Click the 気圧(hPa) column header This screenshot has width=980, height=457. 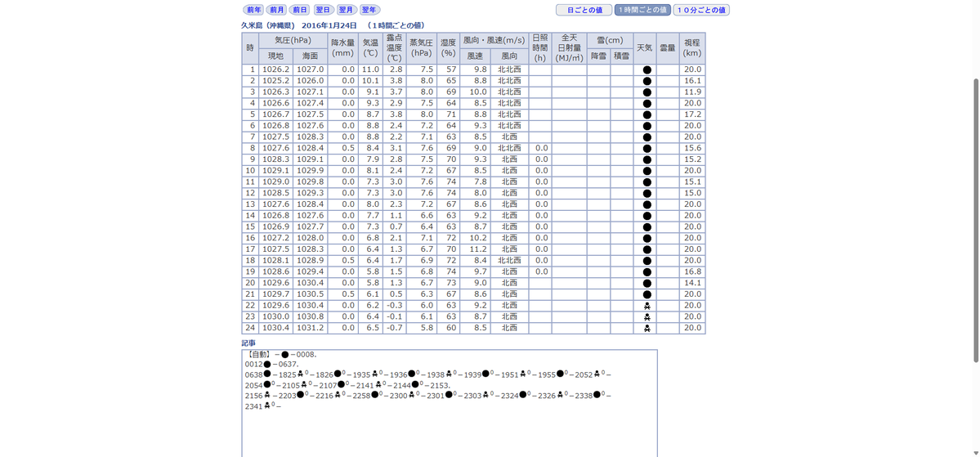pos(293,40)
